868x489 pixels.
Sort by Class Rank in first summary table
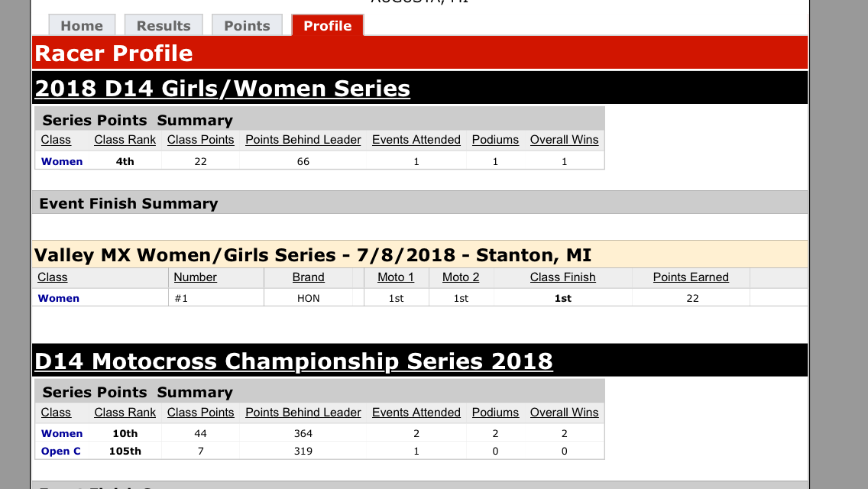[125, 140]
